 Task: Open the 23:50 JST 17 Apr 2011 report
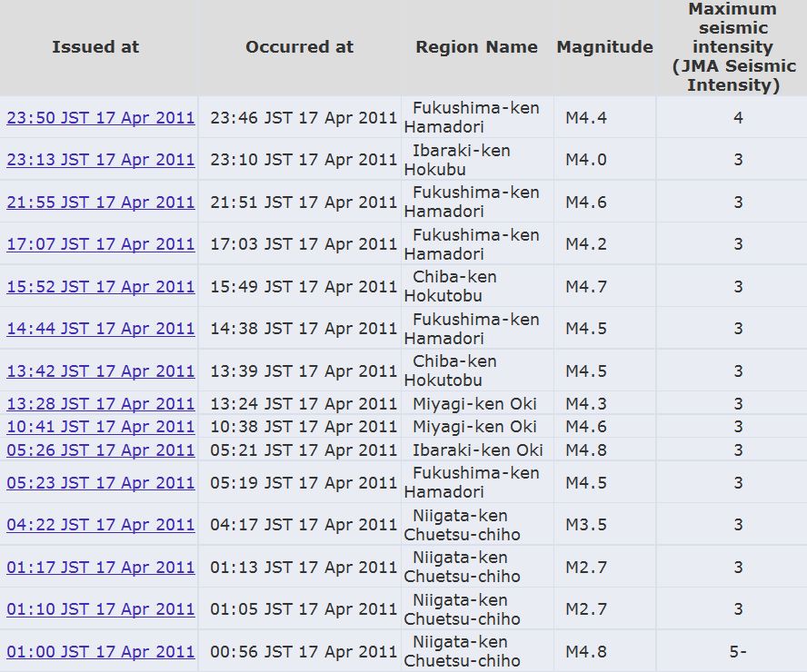pos(100,118)
